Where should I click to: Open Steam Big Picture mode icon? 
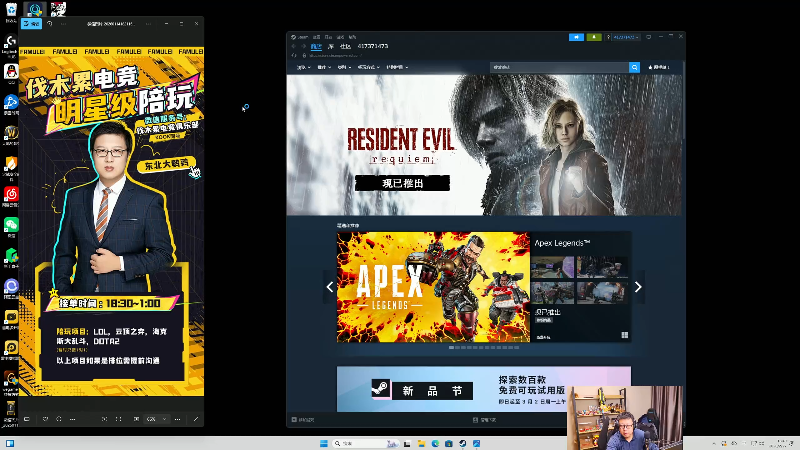point(648,37)
